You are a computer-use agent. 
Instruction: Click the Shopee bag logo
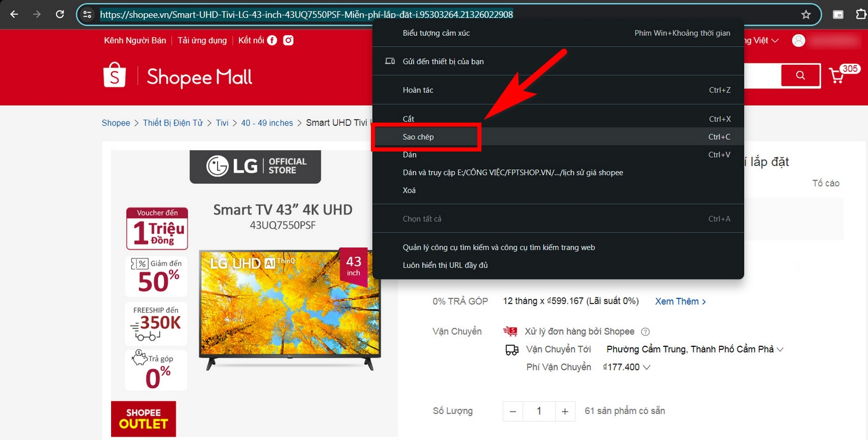[x=115, y=76]
